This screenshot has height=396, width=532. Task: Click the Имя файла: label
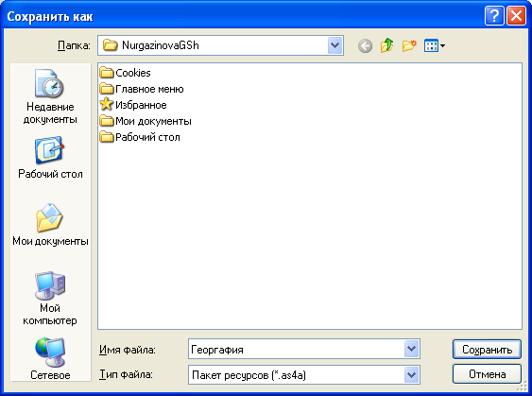click(x=128, y=350)
